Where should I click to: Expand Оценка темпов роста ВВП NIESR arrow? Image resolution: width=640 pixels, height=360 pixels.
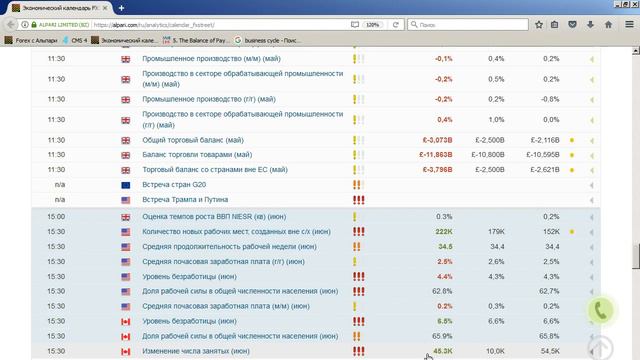tap(591, 217)
